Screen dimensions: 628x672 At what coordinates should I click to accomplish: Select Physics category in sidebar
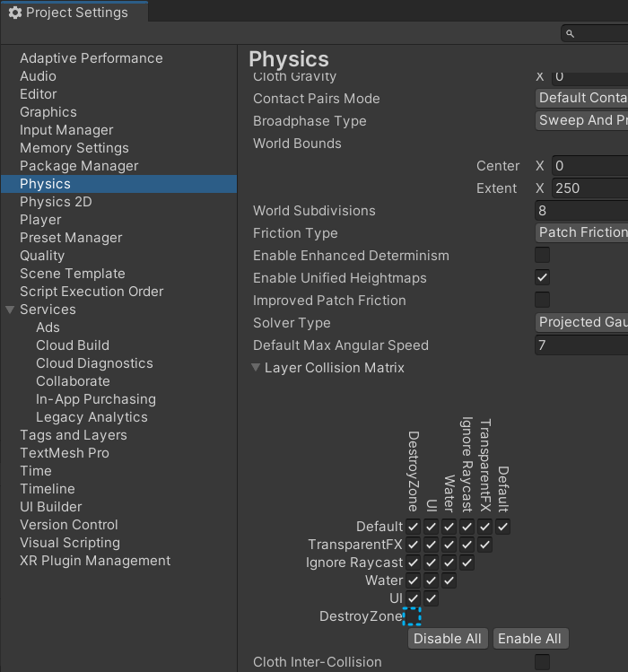tap(118, 184)
